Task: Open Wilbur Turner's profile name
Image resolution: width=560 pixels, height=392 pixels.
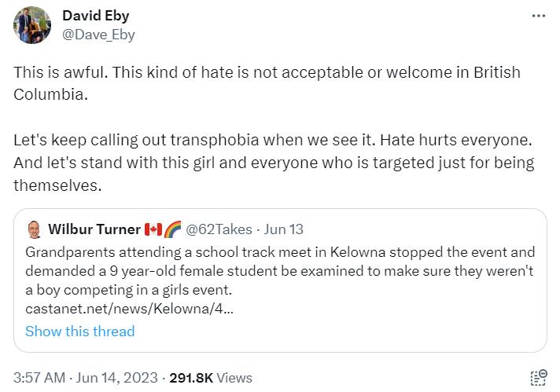Action: click(x=94, y=229)
